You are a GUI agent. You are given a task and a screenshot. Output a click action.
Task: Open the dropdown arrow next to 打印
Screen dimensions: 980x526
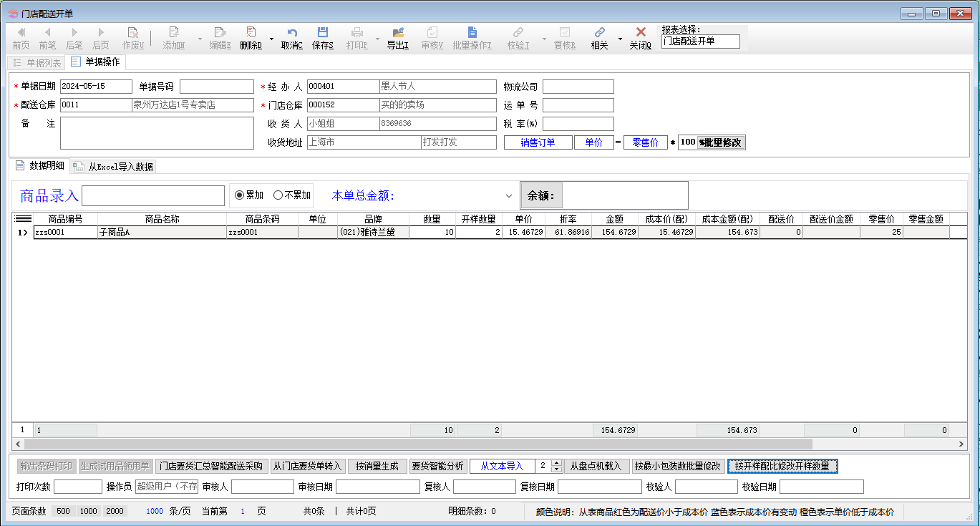tap(377, 38)
